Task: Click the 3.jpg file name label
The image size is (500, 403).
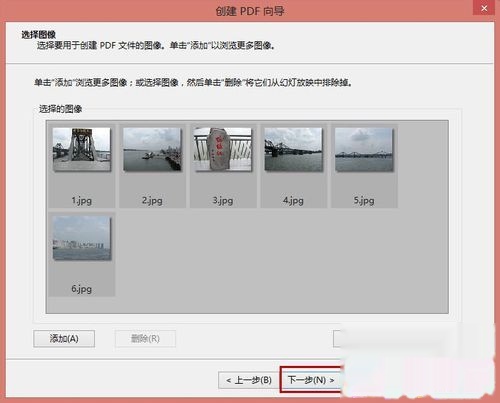Action: pos(223,200)
